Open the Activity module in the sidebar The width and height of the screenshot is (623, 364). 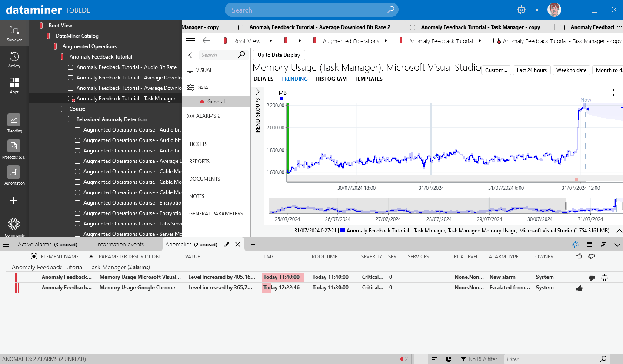coord(14,58)
